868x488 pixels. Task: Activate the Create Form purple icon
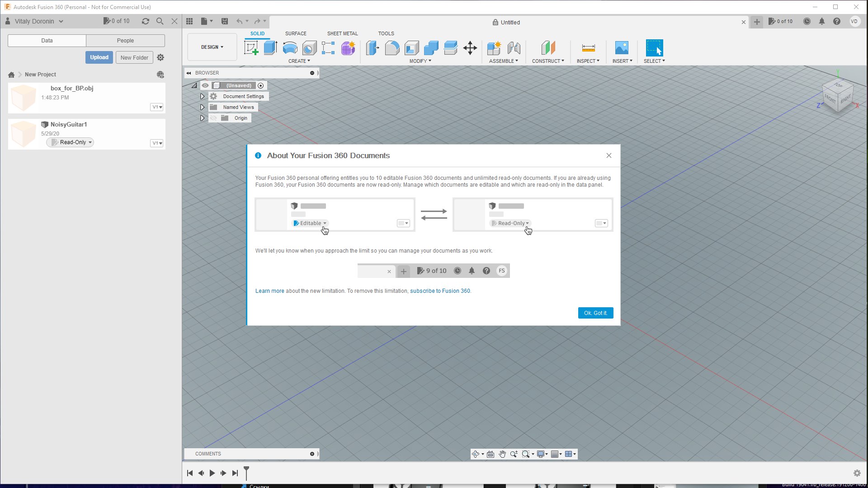[x=348, y=48]
